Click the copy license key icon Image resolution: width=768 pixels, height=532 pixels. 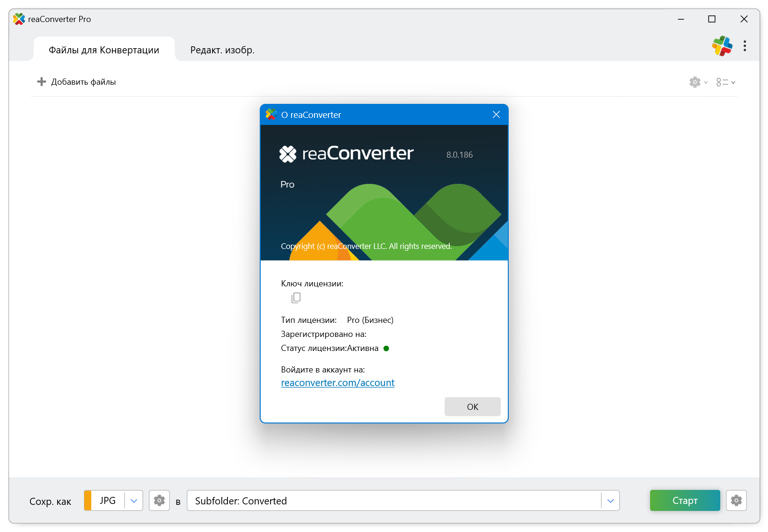click(296, 298)
